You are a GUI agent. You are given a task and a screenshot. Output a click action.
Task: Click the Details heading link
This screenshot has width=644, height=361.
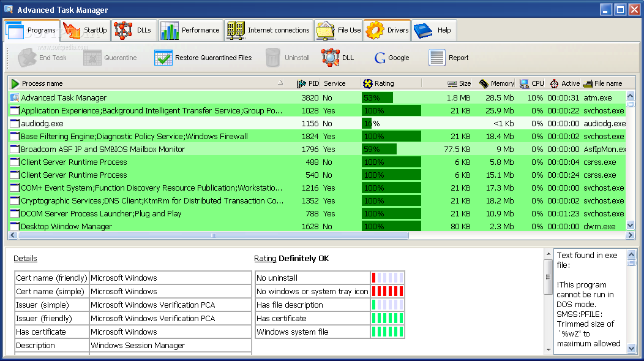(26, 259)
